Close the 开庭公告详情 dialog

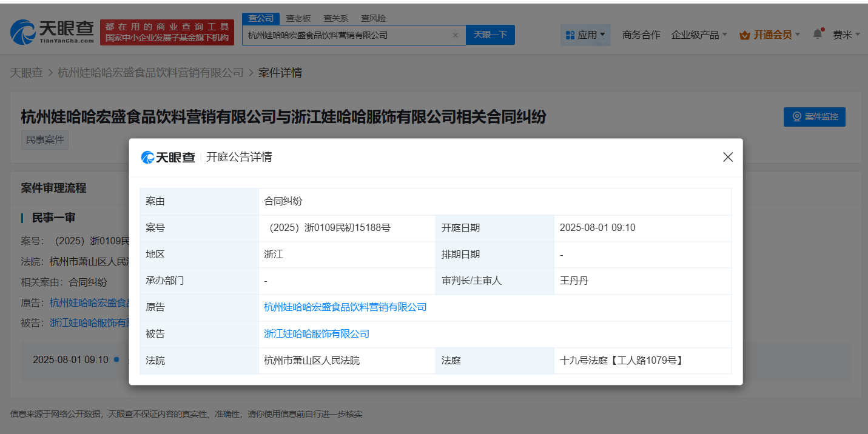click(728, 157)
